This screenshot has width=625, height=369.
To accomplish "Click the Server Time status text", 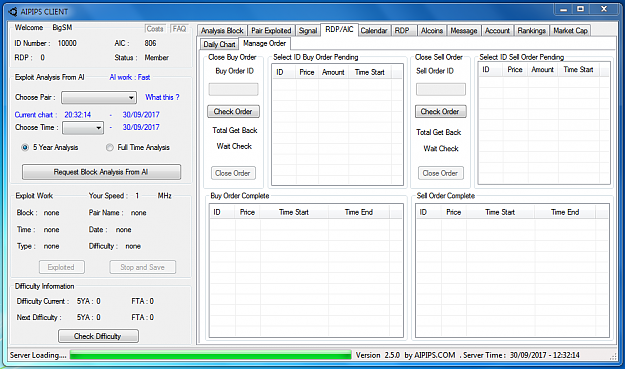I will tap(521, 355).
